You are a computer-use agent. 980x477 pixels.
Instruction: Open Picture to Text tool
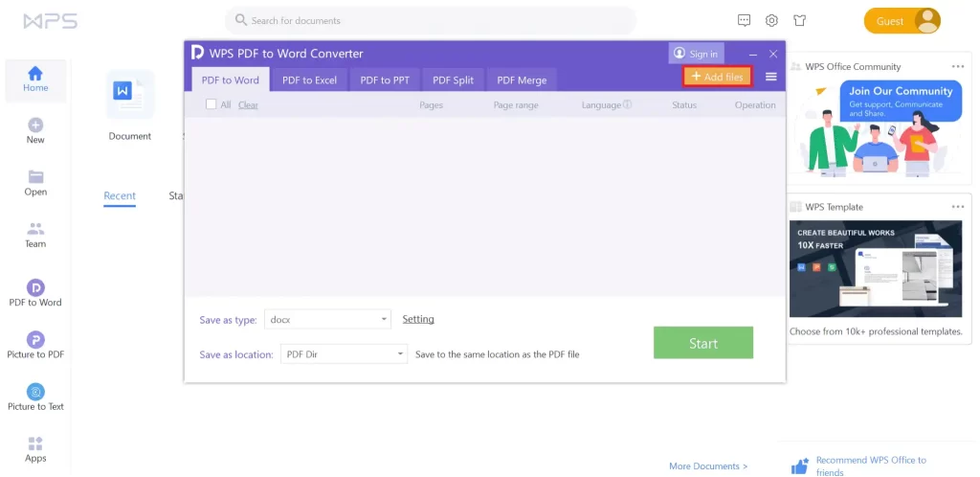[x=35, y=397]
